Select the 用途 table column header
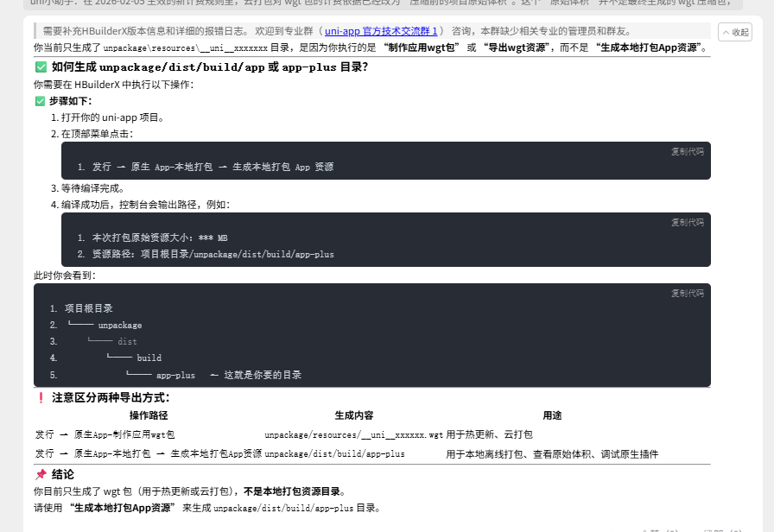Image resolution: width=774 pixels, height=532 pixels. tap(551, 415)
